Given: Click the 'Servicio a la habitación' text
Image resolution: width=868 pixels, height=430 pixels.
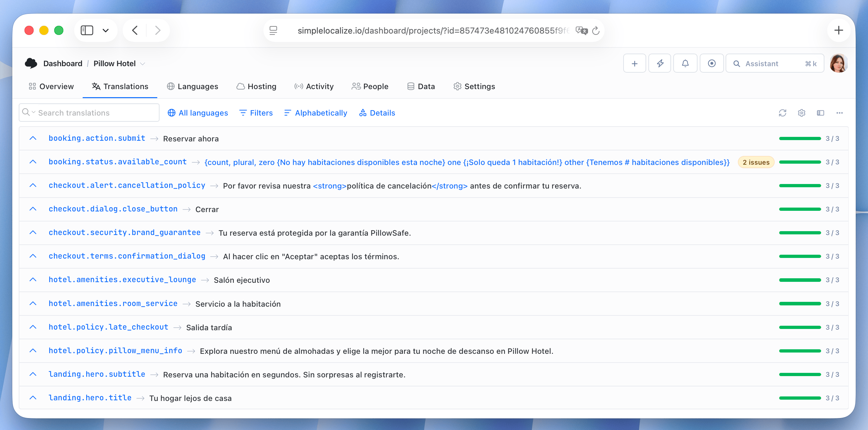Looking at the screenshot, I should tap(238, 304).
